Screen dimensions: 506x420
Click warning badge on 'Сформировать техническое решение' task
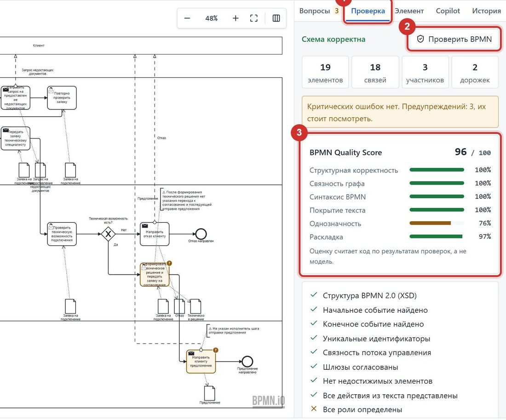[169, 263]
